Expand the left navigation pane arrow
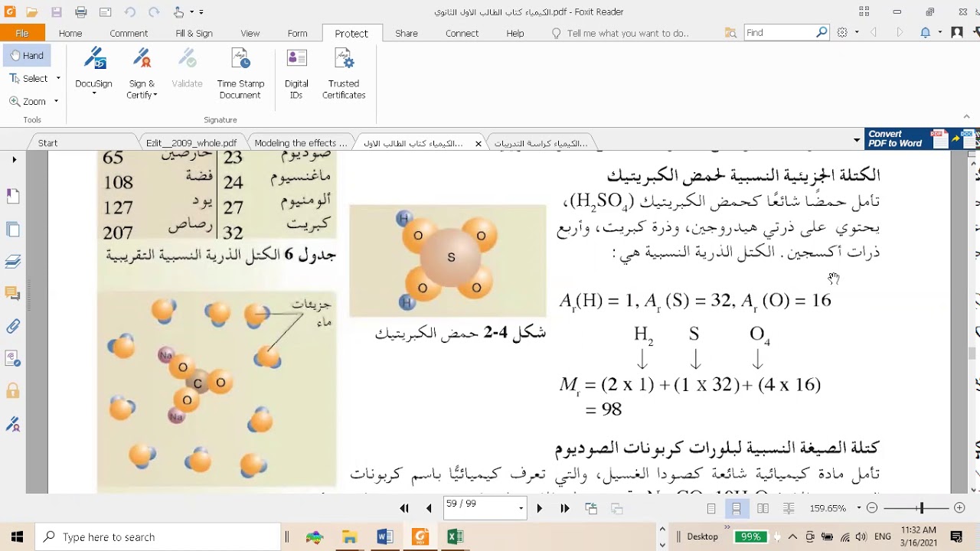Screen dimensions: 980x551 click(14, 160)
